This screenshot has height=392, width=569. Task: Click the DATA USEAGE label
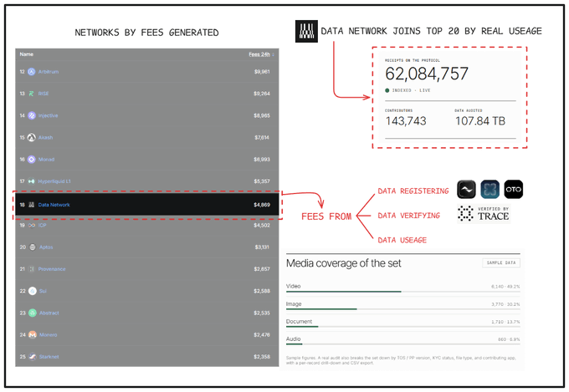pos(402,240)
